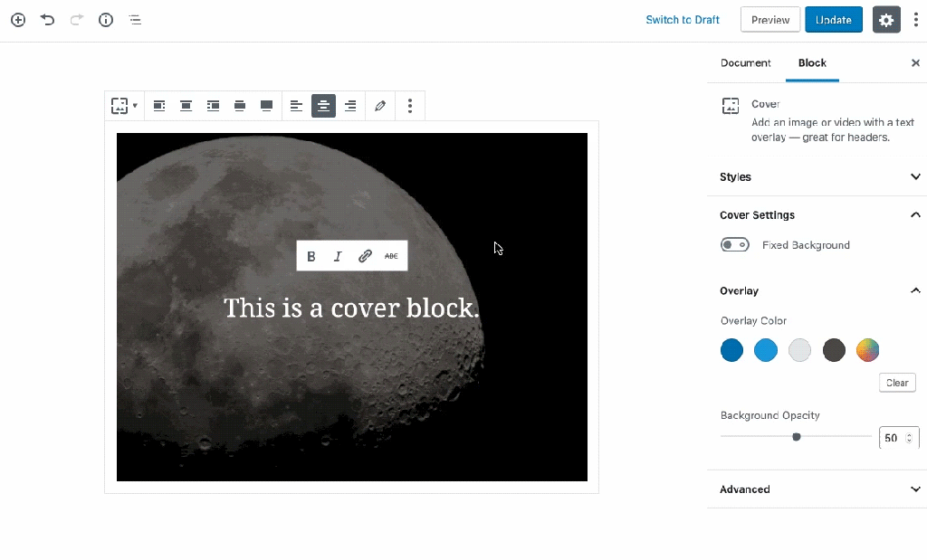Switch to the Document tab
Screen dimensions: 927x560
click(745, 63)
